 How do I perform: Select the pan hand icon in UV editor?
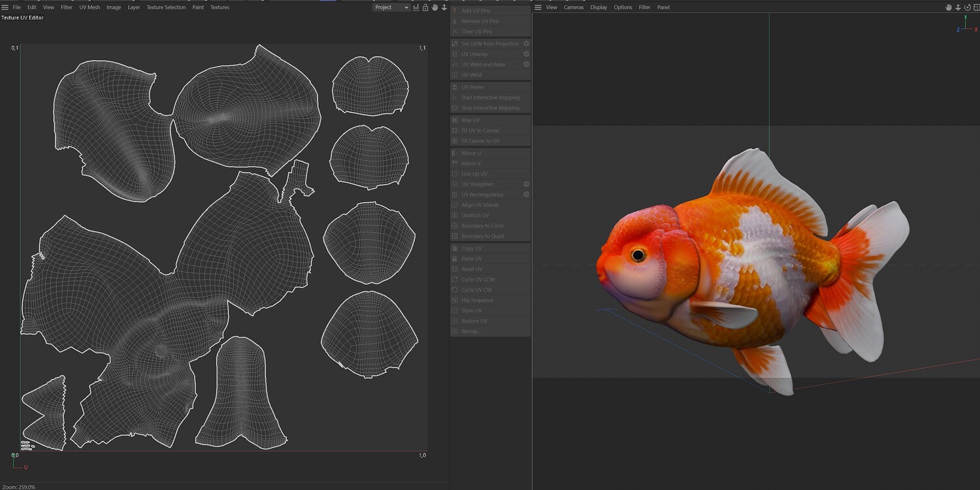coord(434,7)
